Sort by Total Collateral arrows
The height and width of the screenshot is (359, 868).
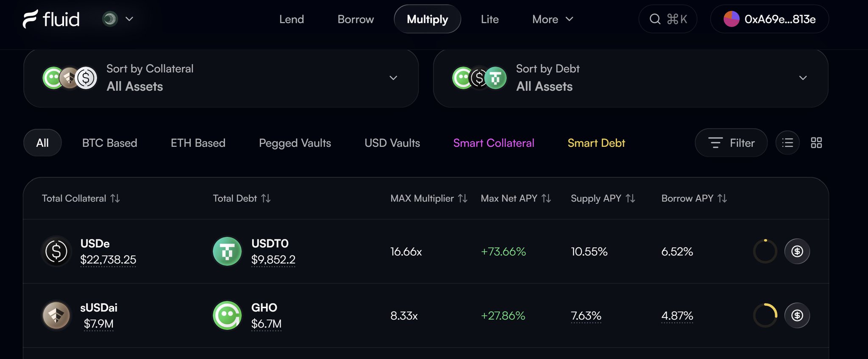pyautogui.click(x=115, y=198)
